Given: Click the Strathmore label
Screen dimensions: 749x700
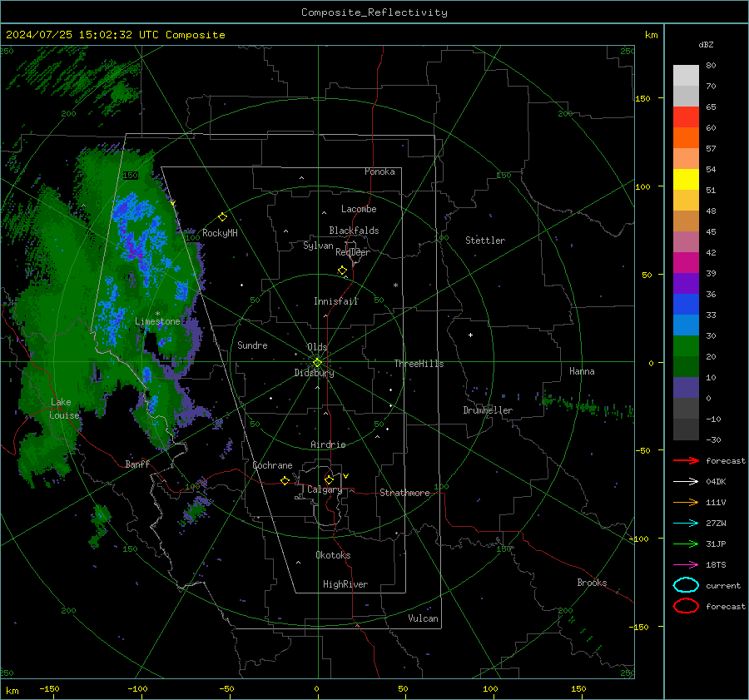Looking at the screenshot, I should tap(404, 493).
